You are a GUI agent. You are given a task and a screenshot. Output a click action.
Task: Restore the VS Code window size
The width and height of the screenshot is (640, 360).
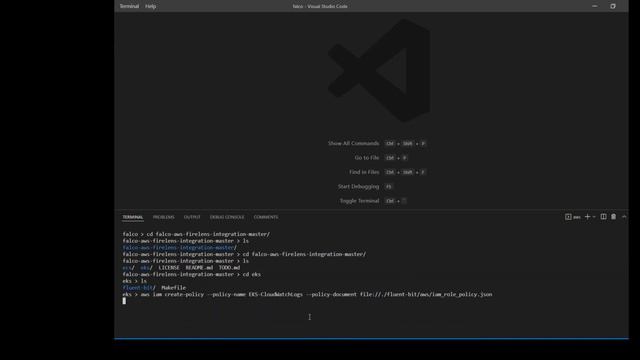point(613,6)
